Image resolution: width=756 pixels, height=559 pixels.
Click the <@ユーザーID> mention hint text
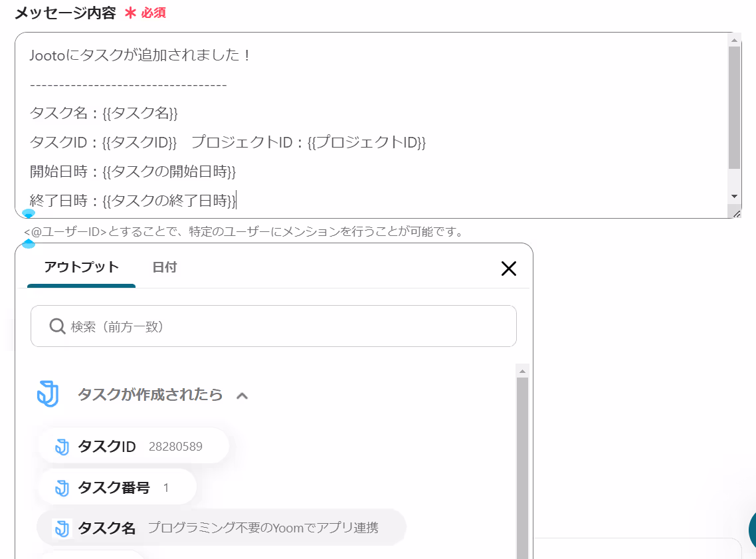[x=244, y=231]
